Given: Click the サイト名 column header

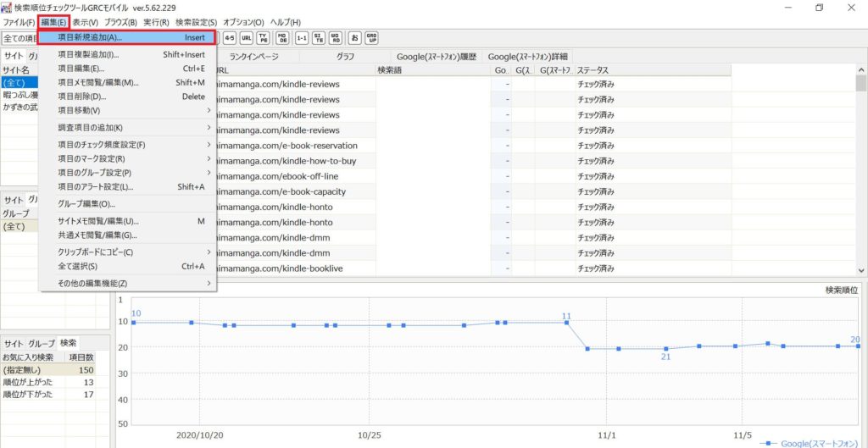Looking at the screenshot, I should coord(19,70).
